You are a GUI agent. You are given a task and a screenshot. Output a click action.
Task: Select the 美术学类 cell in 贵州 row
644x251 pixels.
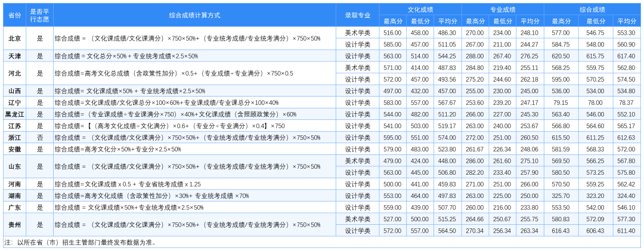(357, 219)
